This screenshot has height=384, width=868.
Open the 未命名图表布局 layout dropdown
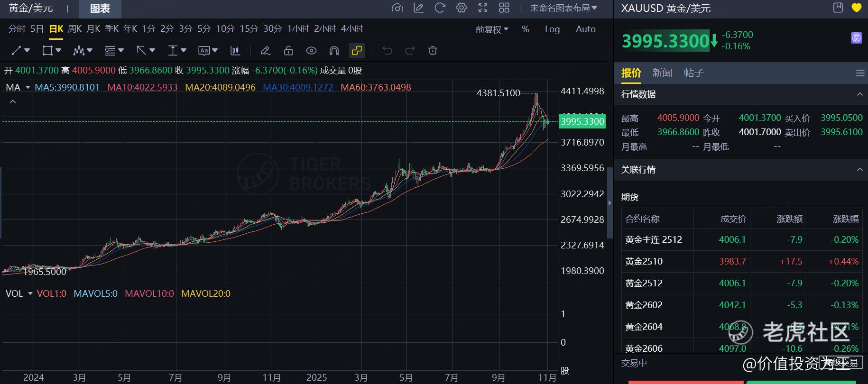tap(563, 8)
